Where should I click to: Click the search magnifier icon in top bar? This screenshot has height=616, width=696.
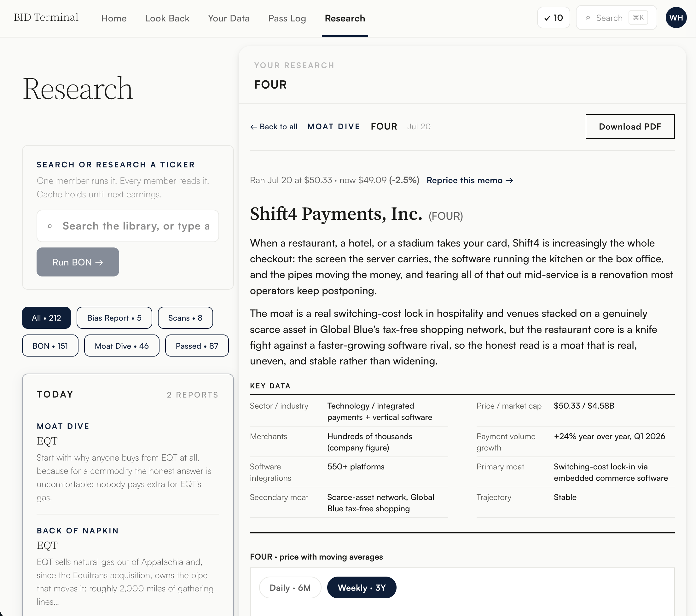pyautogui.click(x=588, y=18)
